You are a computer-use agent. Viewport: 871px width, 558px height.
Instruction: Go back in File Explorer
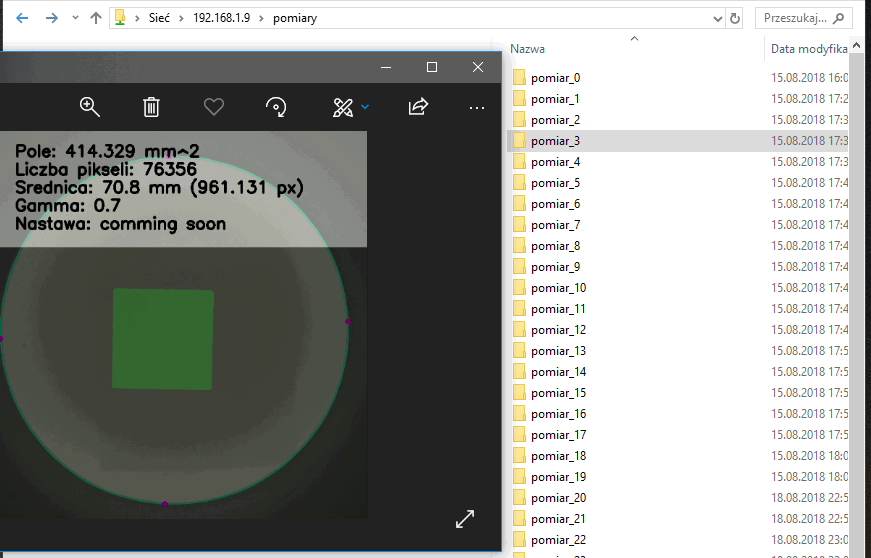22,18
